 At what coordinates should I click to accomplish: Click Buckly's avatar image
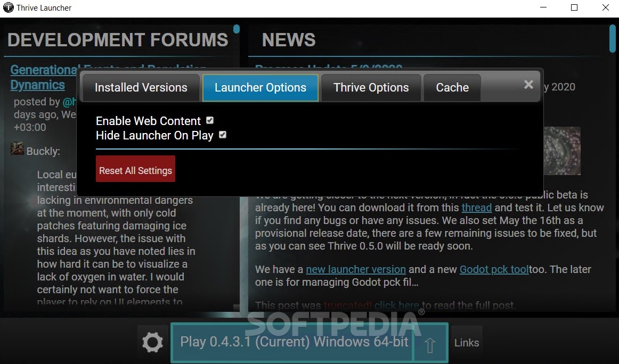(17, 149)
